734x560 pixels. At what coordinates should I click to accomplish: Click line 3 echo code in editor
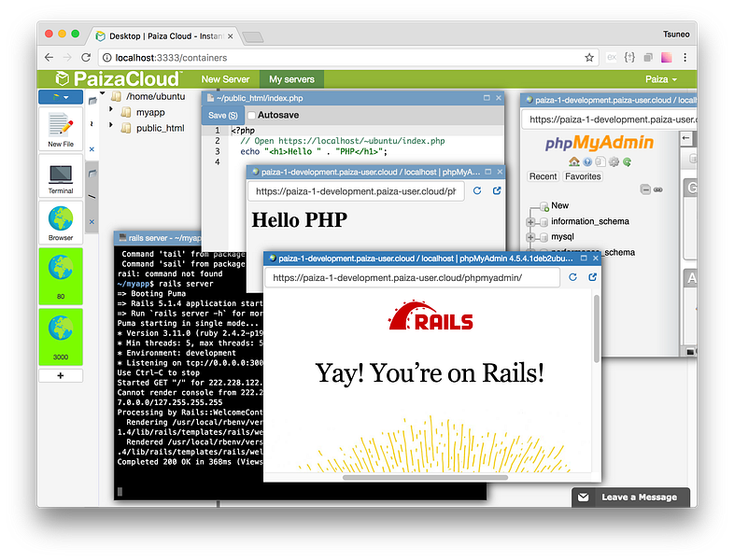314,151
